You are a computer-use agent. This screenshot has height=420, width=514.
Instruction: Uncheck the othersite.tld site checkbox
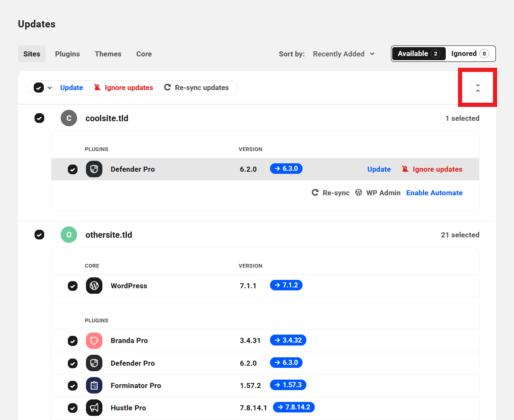[39, 235]
